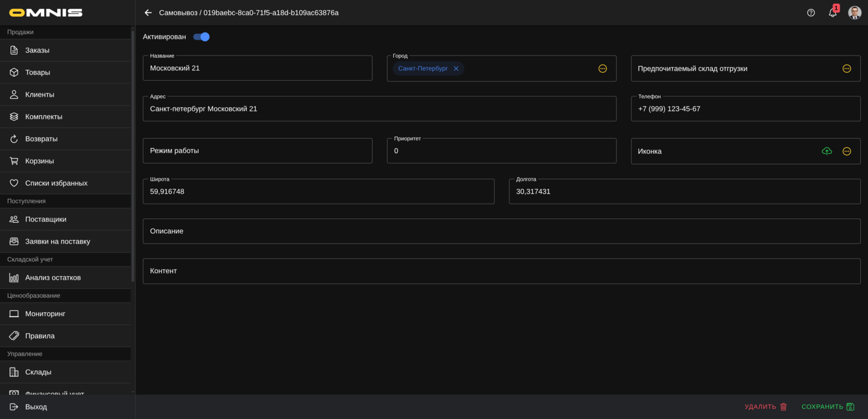Open the Город selection options button
The height and width of the screenshot is (419, 868).
click(602, 69)
